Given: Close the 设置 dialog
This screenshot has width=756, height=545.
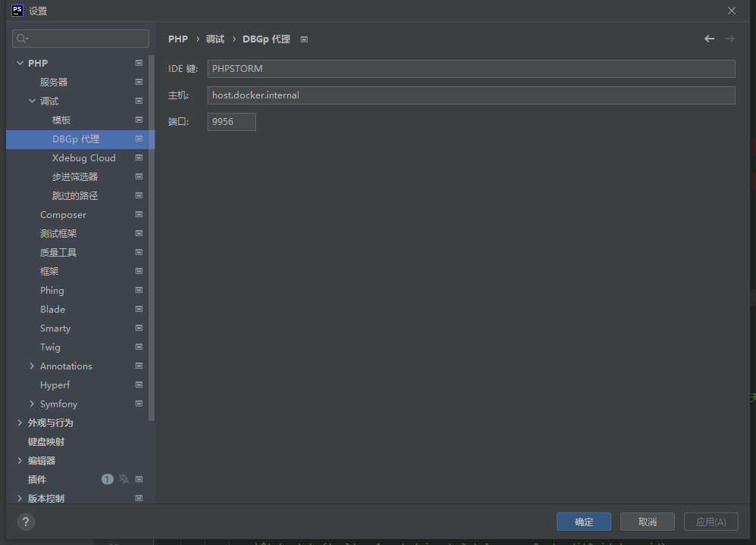Looking at the screenshot, I should click(x=732, y=11).
